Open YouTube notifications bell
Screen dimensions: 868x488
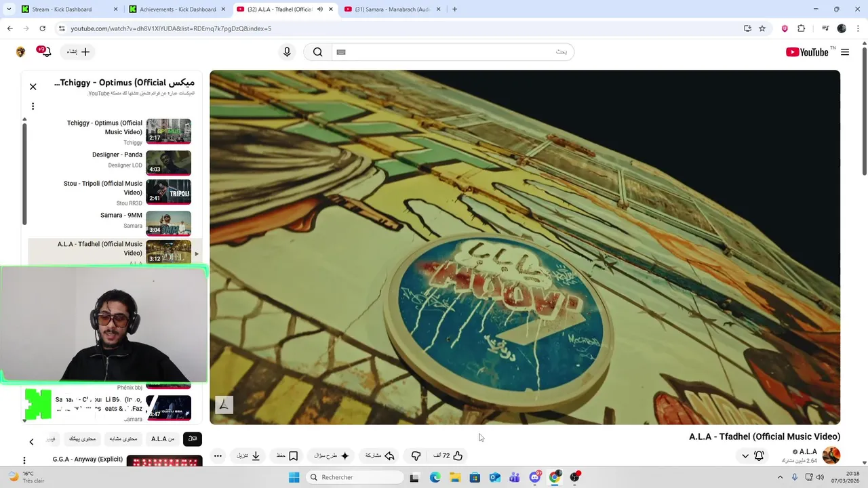tap(47, 52)
